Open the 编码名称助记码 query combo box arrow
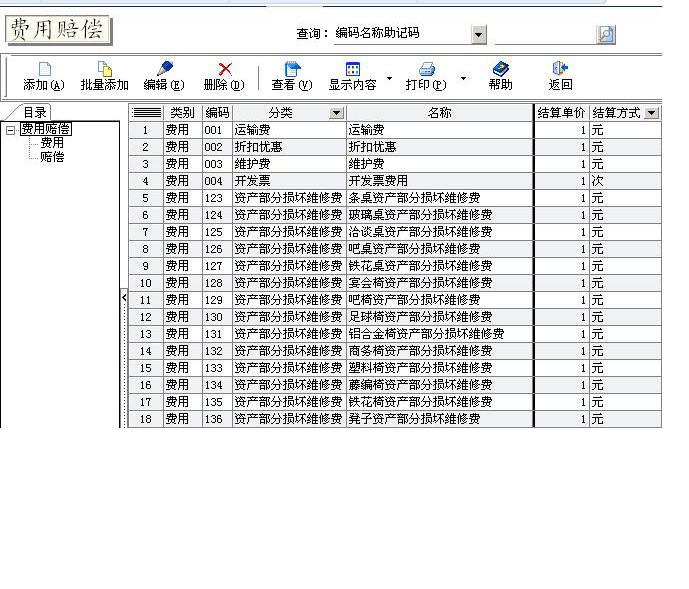689x589 pixels. pyautogui.click(x=479, y=34)
